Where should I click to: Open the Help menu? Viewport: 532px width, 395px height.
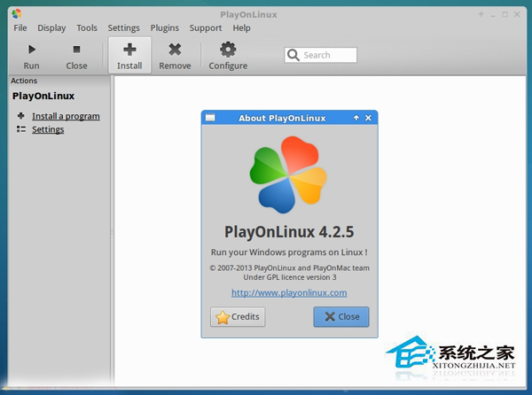pos(241,27)
